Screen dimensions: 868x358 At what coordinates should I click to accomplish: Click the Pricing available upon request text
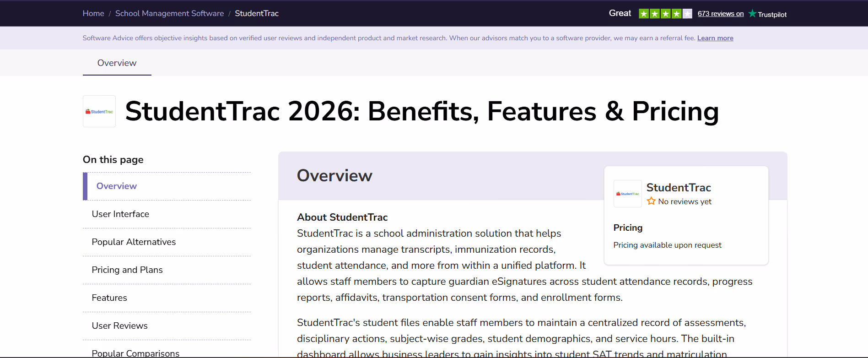tap(667, 245)
